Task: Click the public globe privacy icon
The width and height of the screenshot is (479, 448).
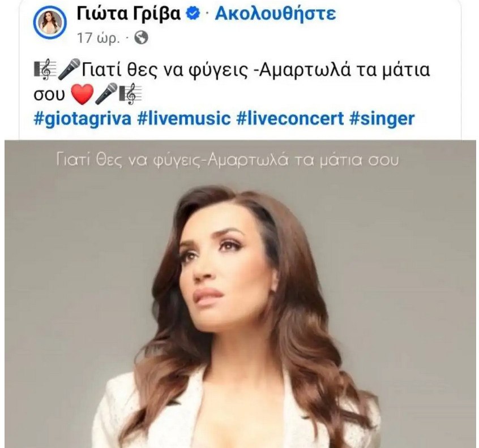Action: (142, 38)
